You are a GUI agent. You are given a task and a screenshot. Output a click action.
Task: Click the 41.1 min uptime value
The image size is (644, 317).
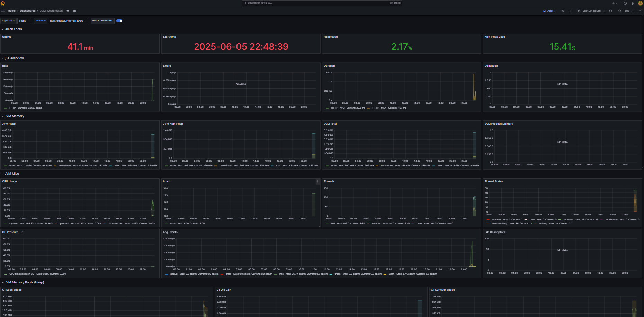[x=80, y=47]
